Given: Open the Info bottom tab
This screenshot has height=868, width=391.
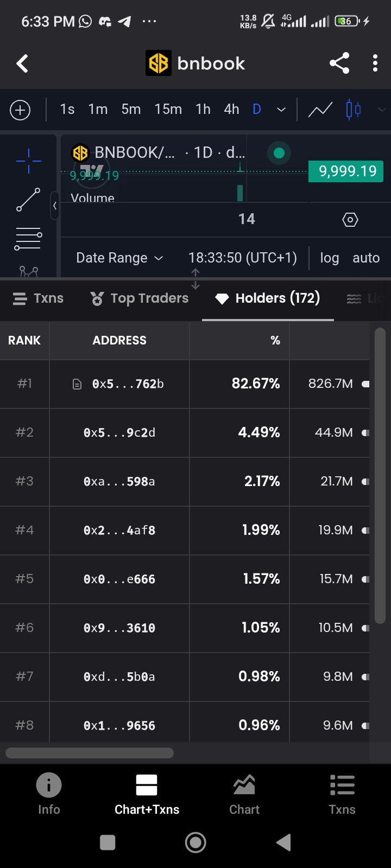Looking at the screenshot, I should click(x=49, y=794).
